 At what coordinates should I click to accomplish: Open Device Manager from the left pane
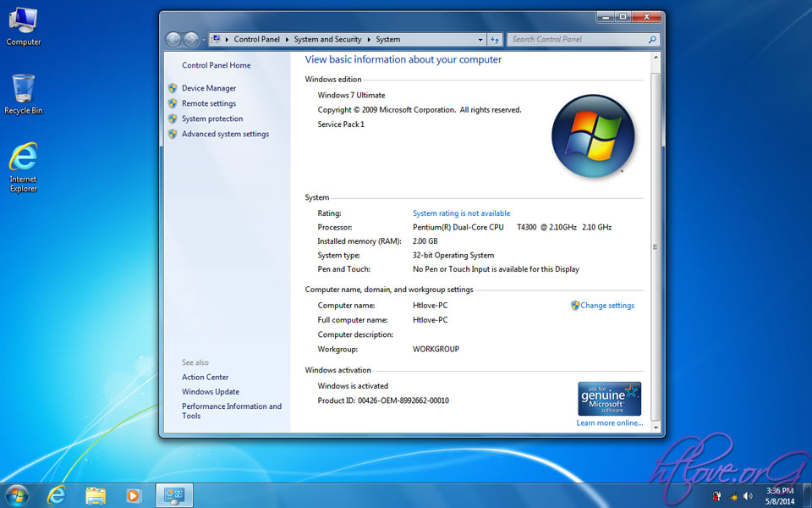207,87
